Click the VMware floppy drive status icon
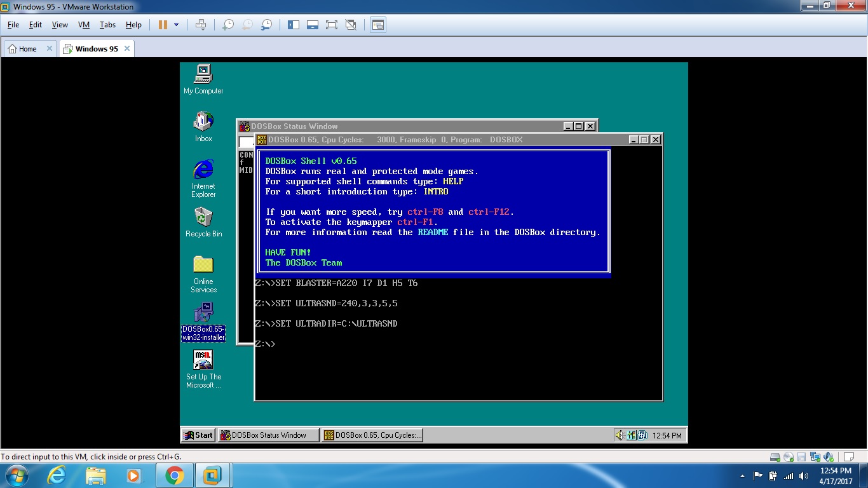 point(801,457)
